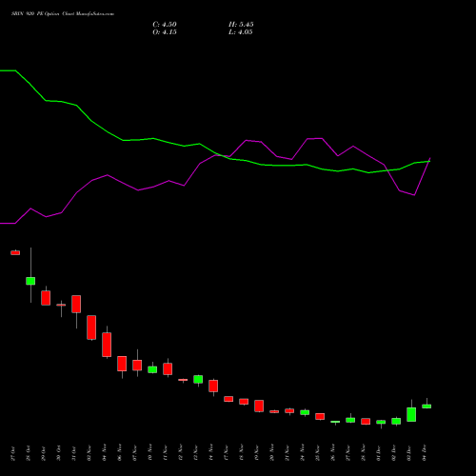Click the chart title text at top left
The width and height of the screenshot is (476, 476).
63,14
